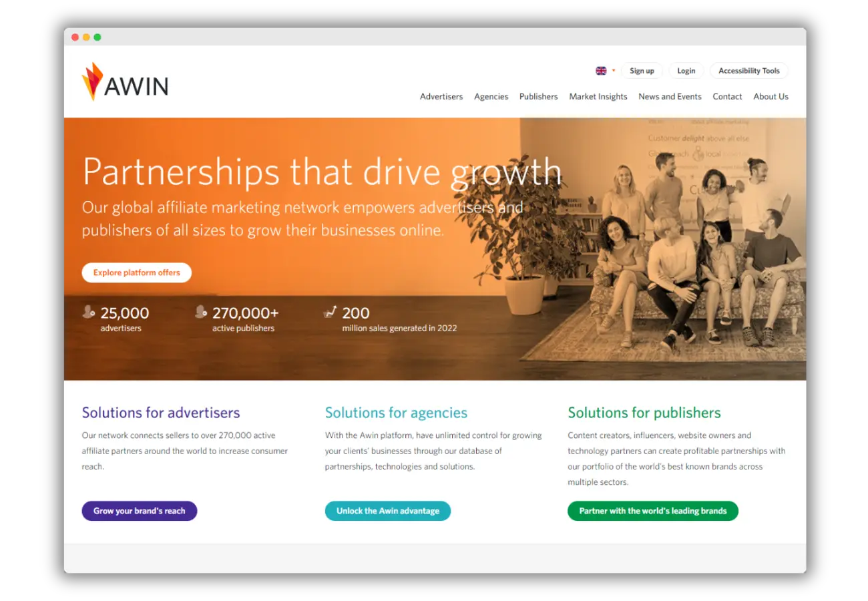Go to News and Events

670,97
